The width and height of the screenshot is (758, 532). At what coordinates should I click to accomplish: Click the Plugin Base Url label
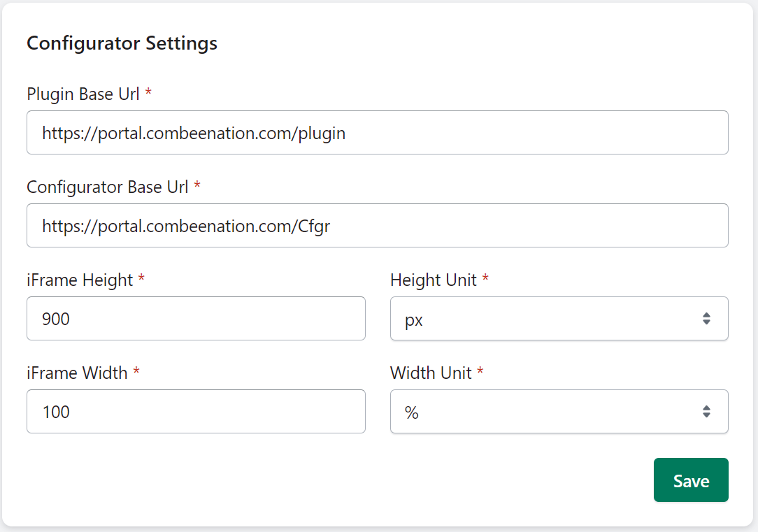pos(83,94)
